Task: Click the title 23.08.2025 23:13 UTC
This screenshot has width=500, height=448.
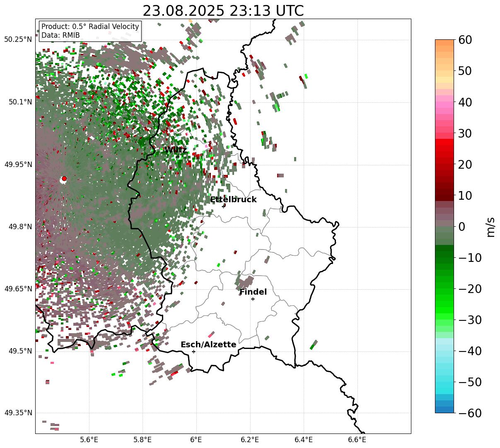Action: click(x=223, y=11)
